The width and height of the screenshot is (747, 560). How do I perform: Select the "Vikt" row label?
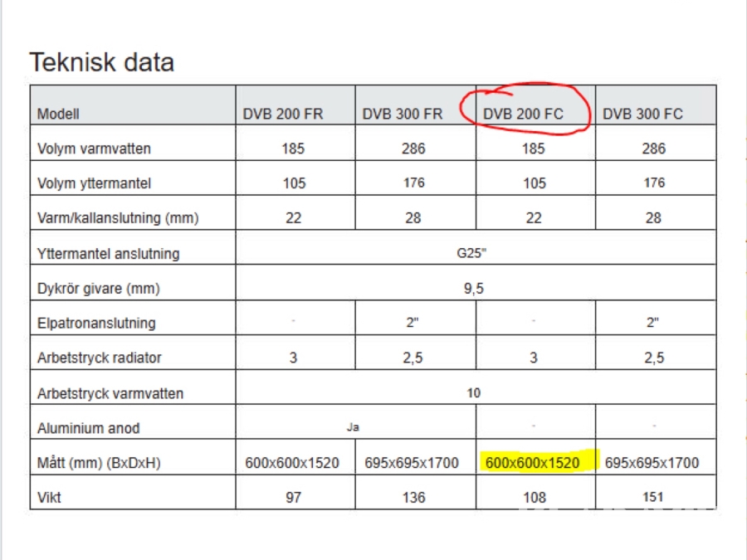(50, 497)
